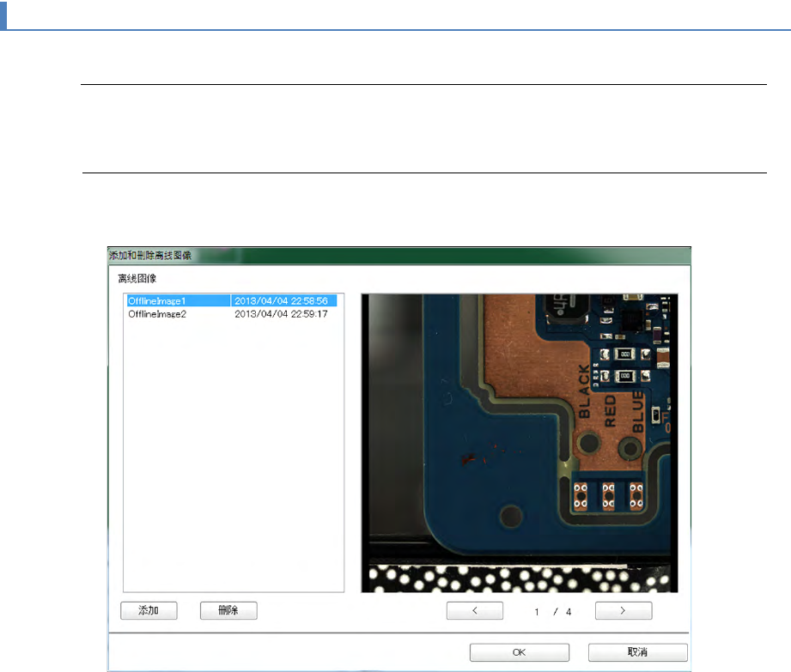This screenshot has height=672, width=791.
Task: Click the 22:59:17 timestamp entry
Action: pos(283,314)
